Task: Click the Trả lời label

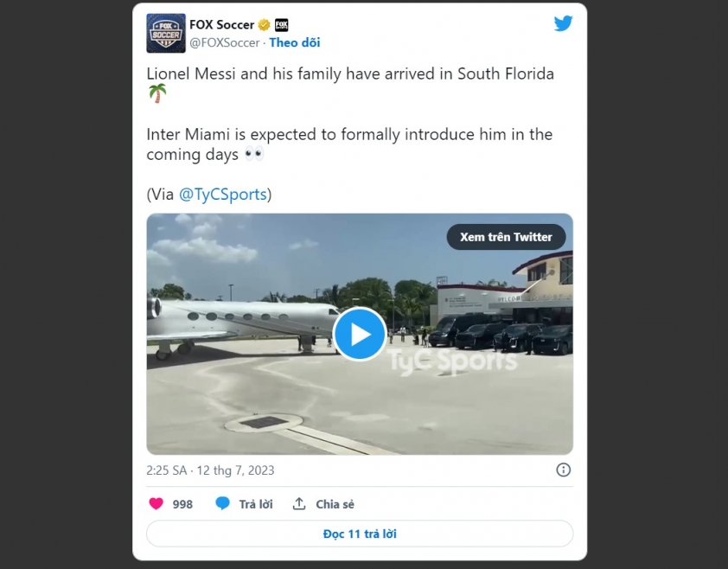Action: point(256,504)
